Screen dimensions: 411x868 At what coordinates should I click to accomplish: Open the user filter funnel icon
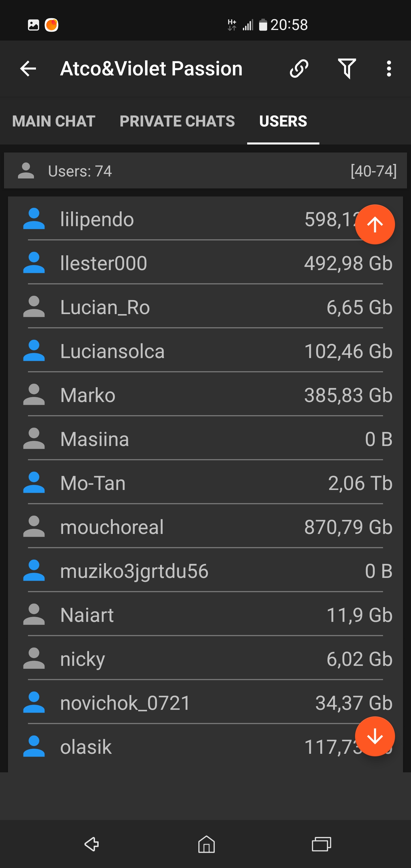pyautogui.click(x=347, y=69)
